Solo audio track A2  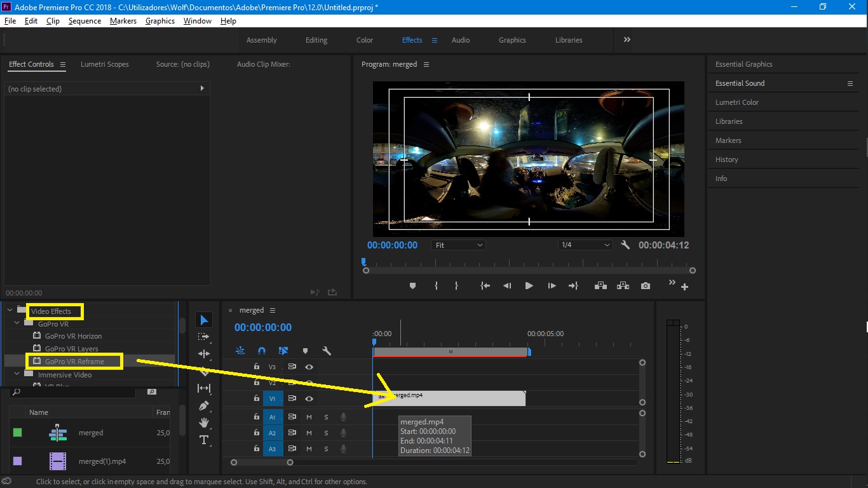point(327,433)
